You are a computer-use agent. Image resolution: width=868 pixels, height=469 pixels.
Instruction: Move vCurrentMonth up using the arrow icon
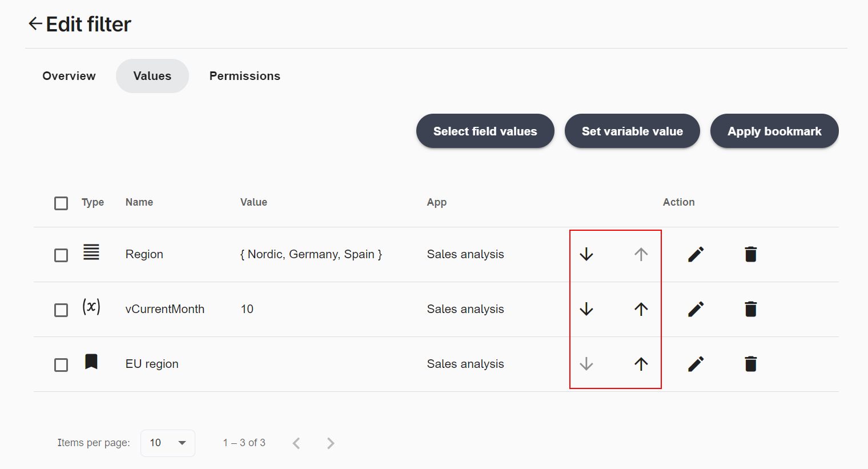[641, 309]
